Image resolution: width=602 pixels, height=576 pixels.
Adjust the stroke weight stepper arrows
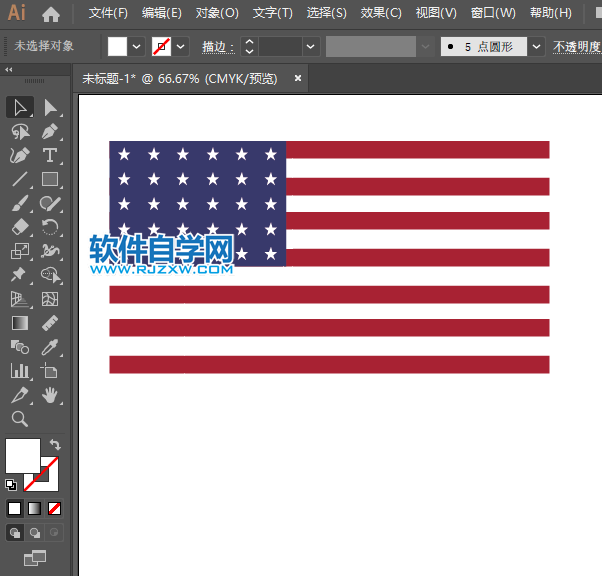click(250, 47)
